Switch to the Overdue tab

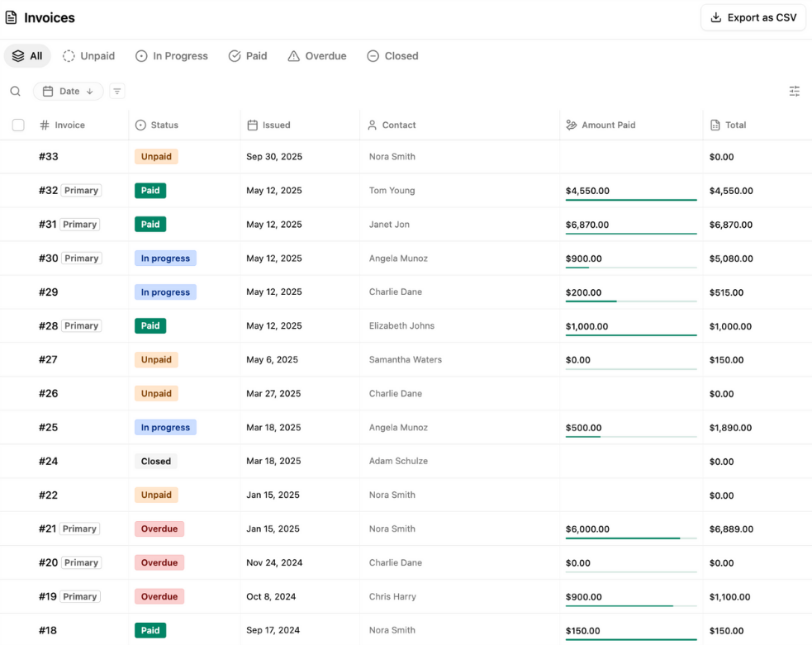pyautogui.click(x=317, y=56)
